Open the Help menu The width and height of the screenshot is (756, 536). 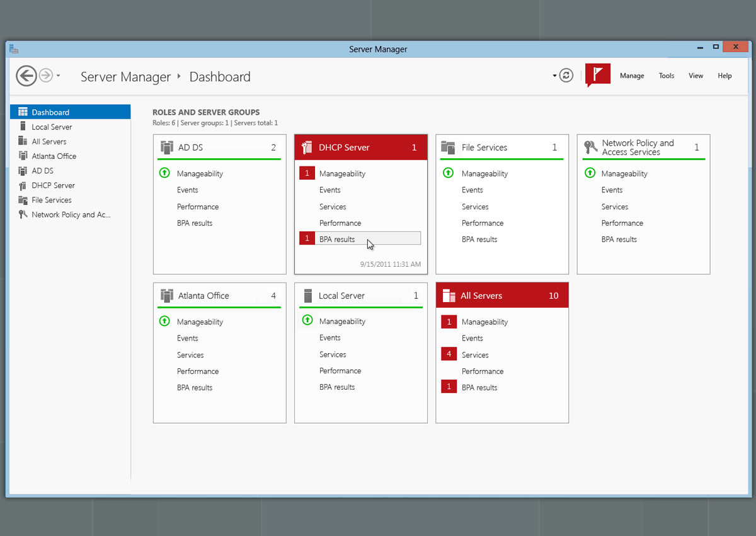[724, 76]
